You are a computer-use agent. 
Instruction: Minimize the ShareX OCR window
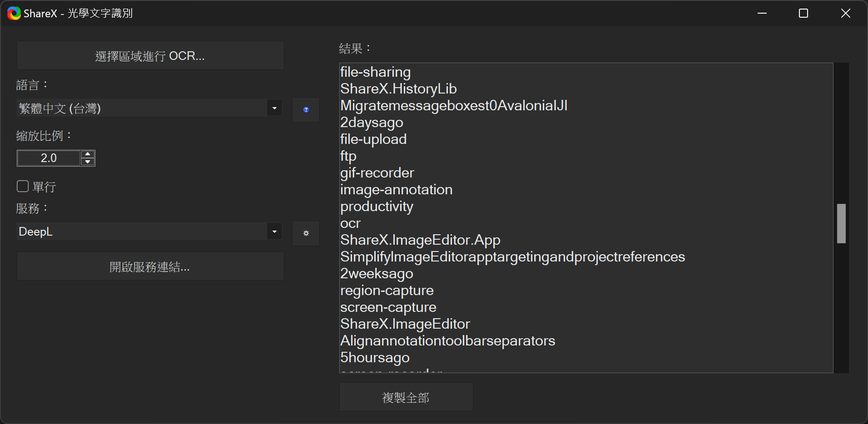pos(762,13)
